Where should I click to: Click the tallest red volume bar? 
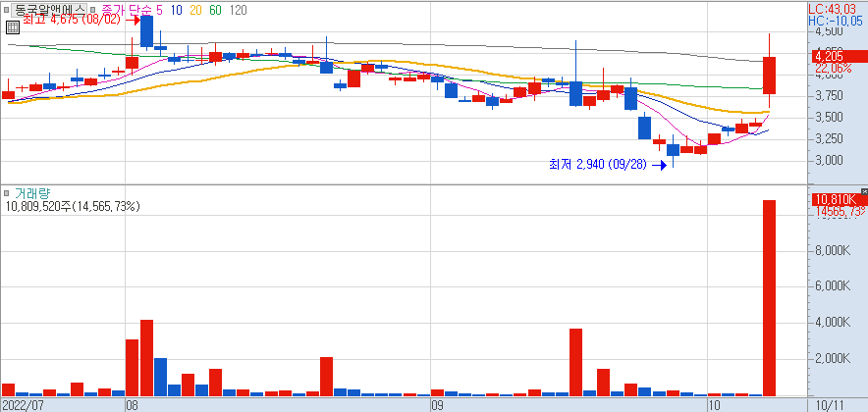click(x=770, y=298)
